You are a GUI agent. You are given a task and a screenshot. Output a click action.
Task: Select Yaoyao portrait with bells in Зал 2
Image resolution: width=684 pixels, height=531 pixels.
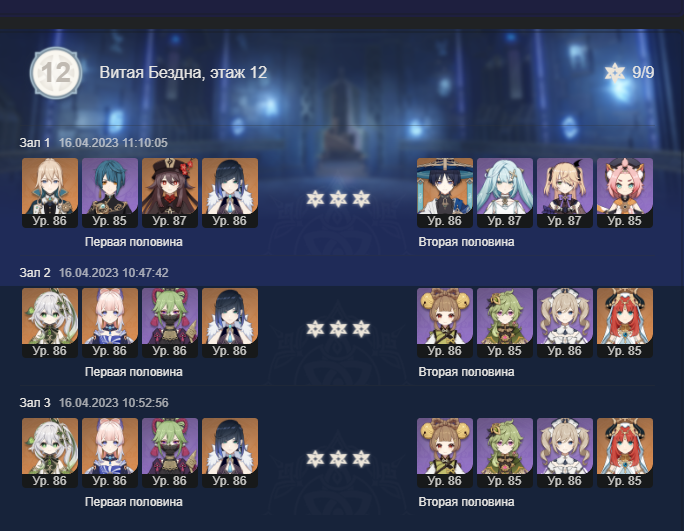pyautogui.click(x=445, y=322)
